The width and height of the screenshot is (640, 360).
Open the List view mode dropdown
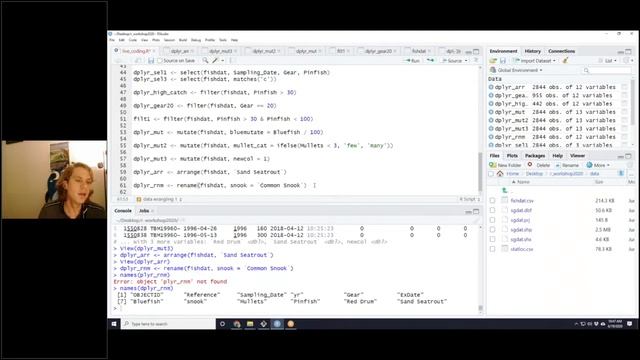(x=608, y=60)
